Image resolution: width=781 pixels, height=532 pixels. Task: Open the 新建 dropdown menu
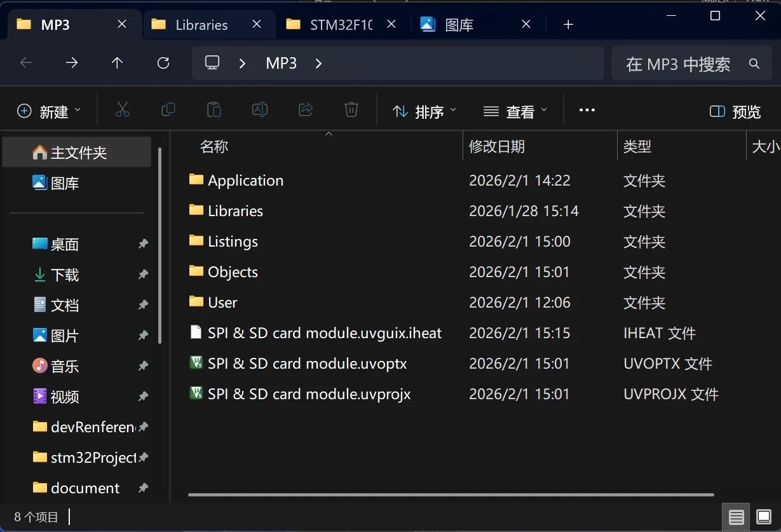pyautogui.click(x=49, y=112)
